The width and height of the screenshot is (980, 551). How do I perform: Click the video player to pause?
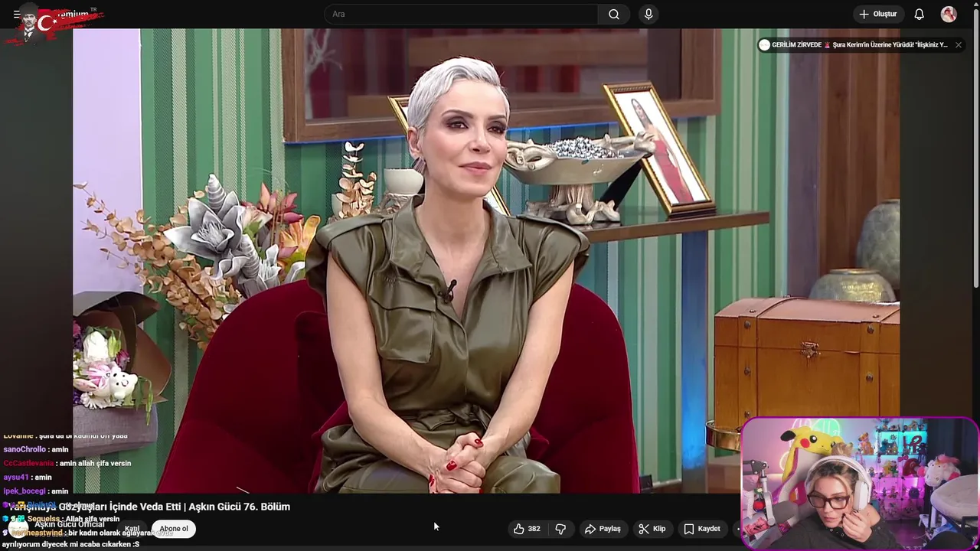click(x=486, y=260)
